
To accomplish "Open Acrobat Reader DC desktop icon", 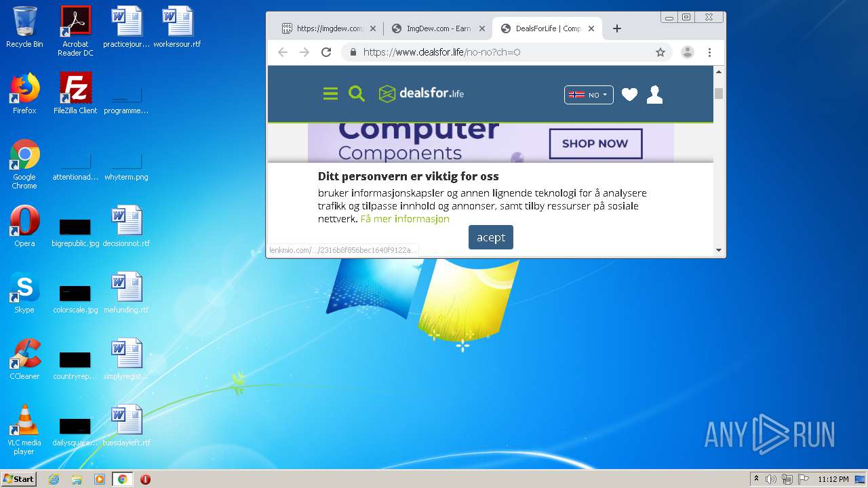I will click(75, 31).
